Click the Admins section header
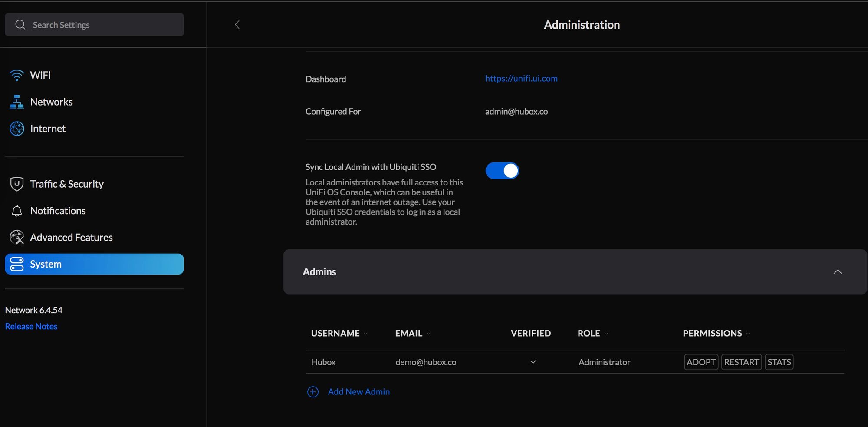The width and height of the screenshot is (868, 427). point(575,272)
